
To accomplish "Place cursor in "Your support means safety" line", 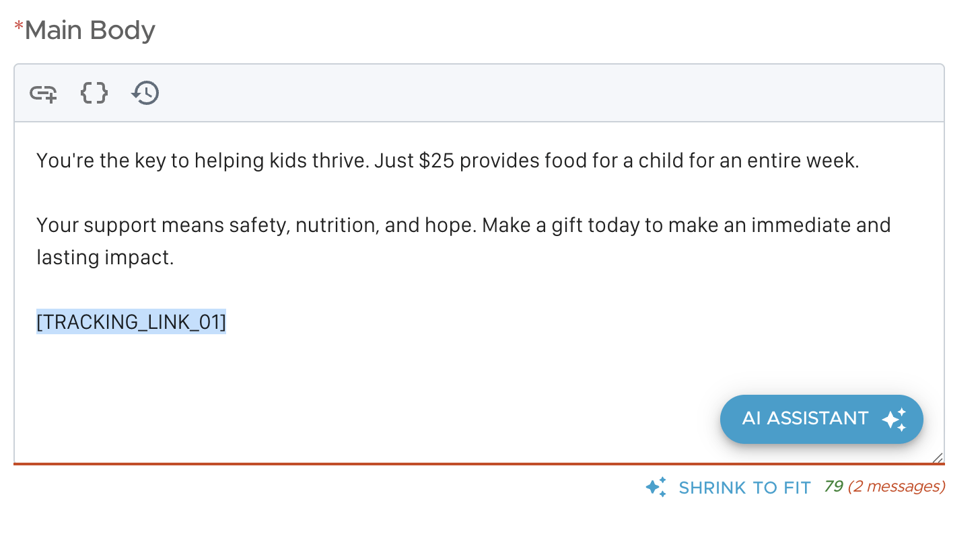I will click(x=168, y=225).
